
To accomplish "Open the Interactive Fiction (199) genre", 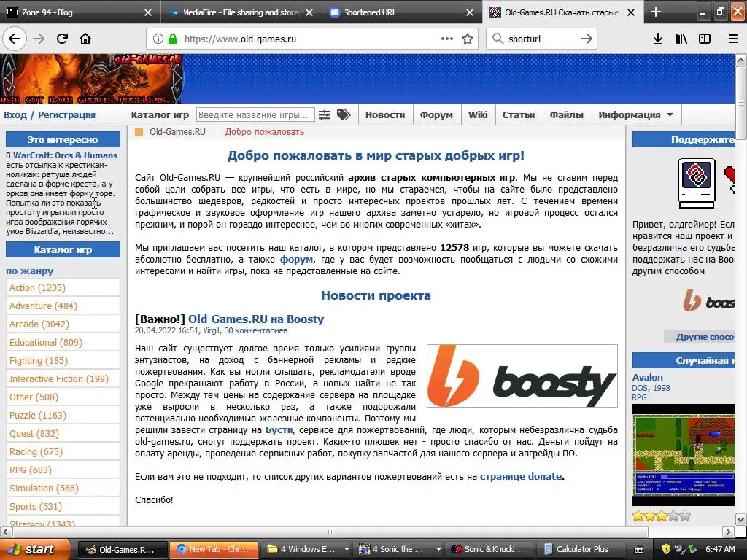I will [59, 379].
